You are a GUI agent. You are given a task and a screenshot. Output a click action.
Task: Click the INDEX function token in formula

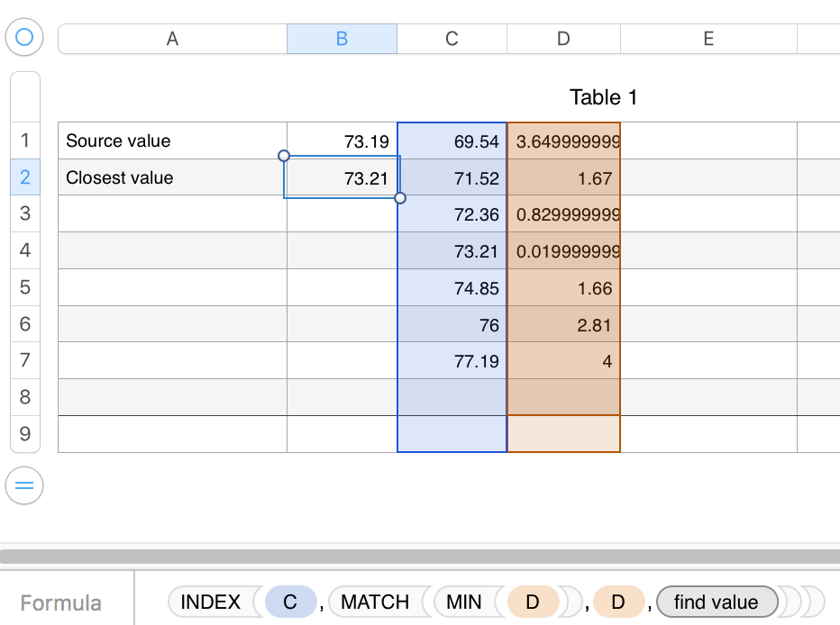(x=211, y=602)
